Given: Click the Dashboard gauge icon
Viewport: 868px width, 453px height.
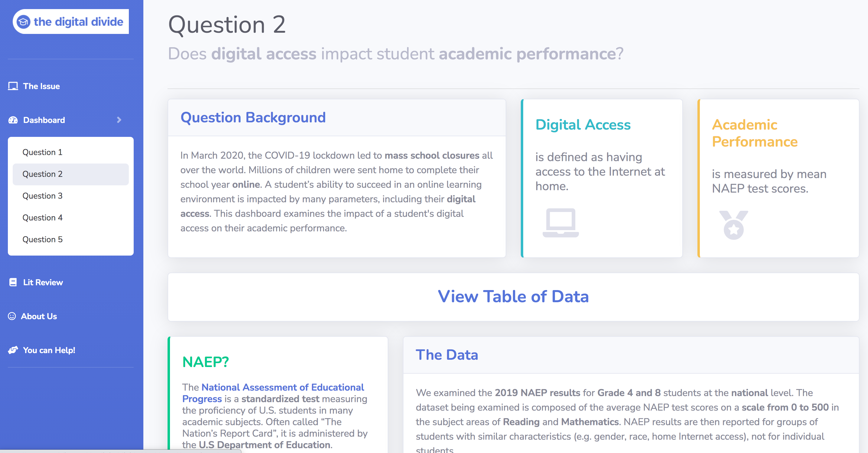Looking at the screenshot, I should [13, 120].
